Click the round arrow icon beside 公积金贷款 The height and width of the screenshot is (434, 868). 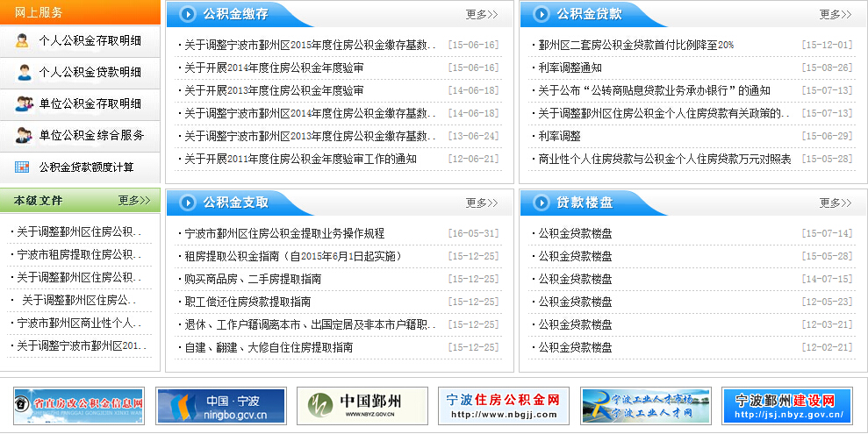[542, 14]
